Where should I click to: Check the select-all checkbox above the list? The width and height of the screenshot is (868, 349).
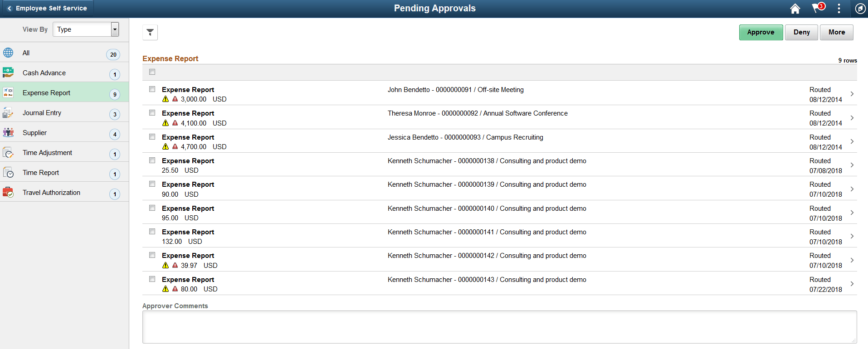(152, 71)
